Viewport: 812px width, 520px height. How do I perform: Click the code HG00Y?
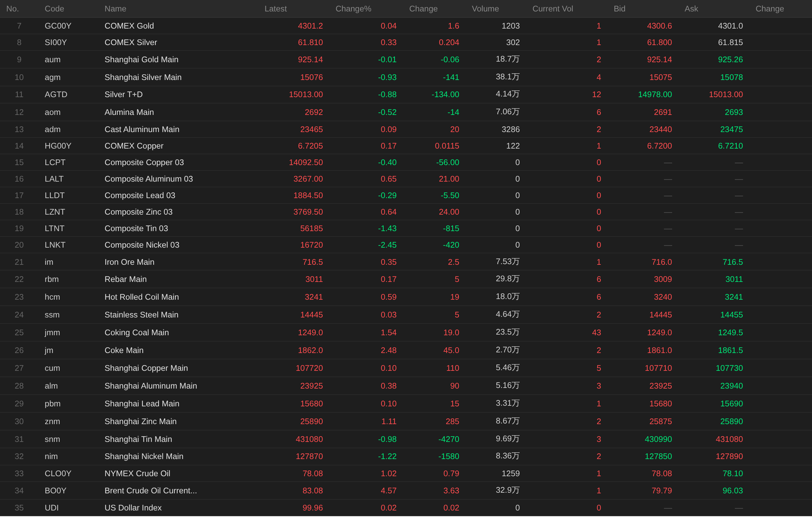pos(58,146)
